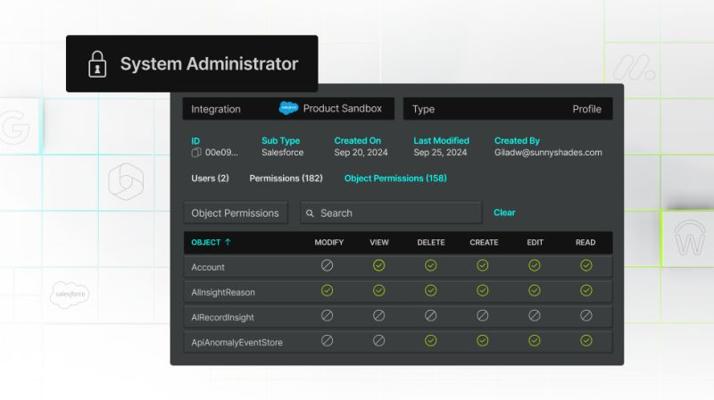The image size is (714, 400).
Task: Click the Account row Modify denied icon
Action: [327, 266]
